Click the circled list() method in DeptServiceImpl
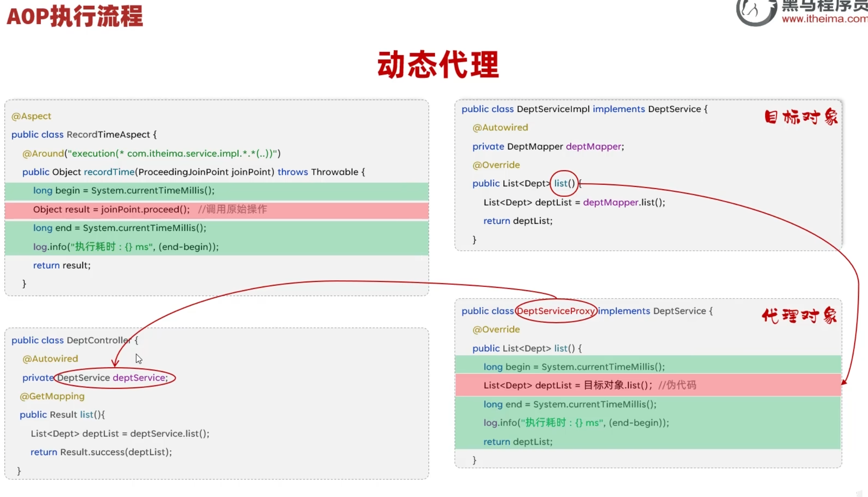 point(564,183)
